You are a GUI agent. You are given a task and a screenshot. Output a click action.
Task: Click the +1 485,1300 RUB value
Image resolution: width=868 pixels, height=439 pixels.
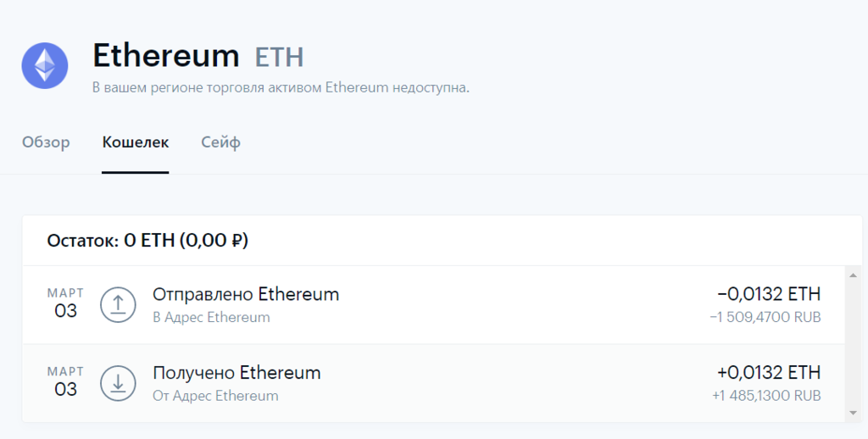point(766,396)
